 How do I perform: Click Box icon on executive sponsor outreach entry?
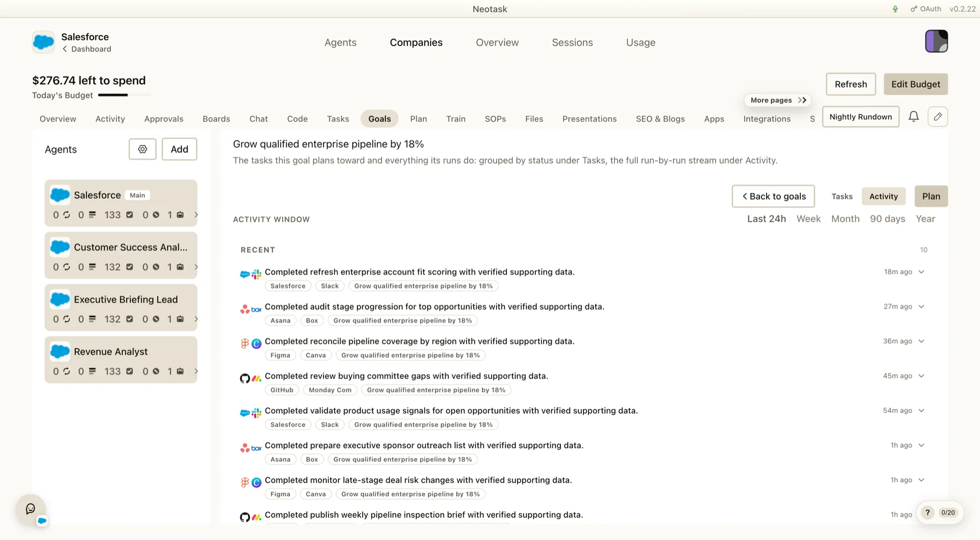pyautogui.click(x=257, y=448)
